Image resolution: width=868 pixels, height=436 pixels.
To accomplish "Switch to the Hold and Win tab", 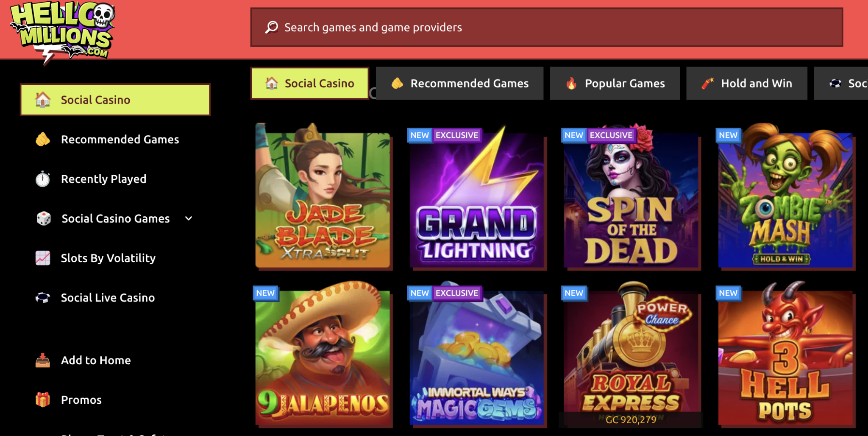I will pos(747,83).
